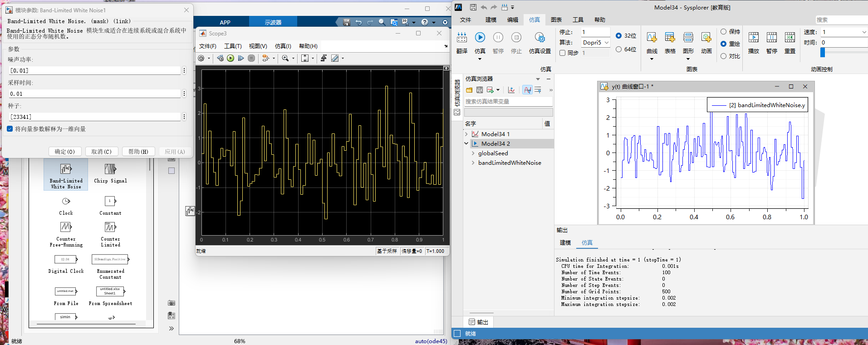Click the 示波器 tab in the Simulink toolstrip
Image resolution: width=868 pixels, height=345 pixels.
tap(273, 22)
